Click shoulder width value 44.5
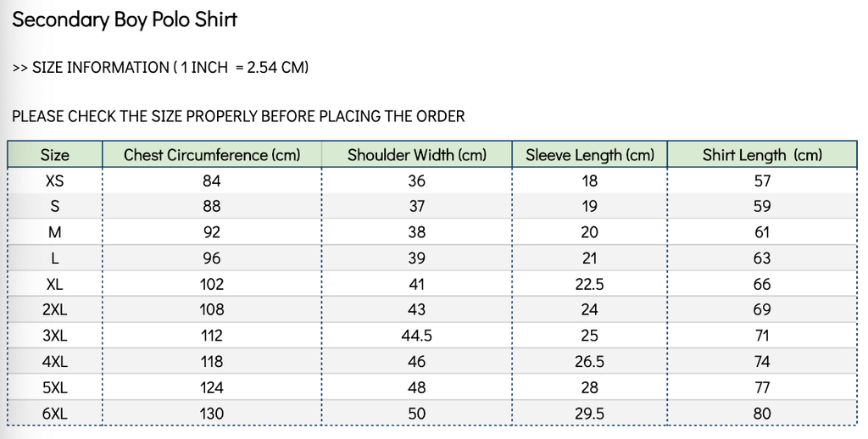 (x=417, y=336)
